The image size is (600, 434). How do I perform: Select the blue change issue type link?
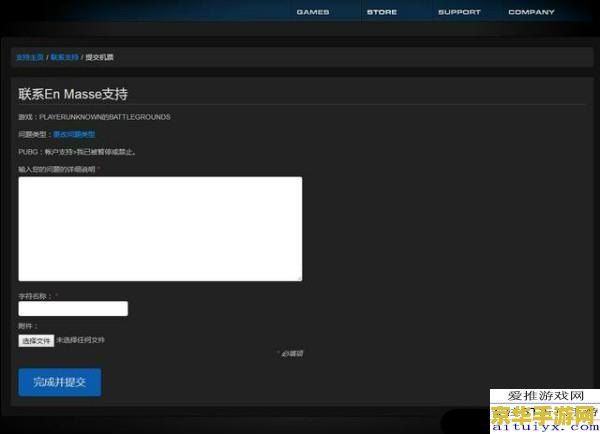[74, 134]
